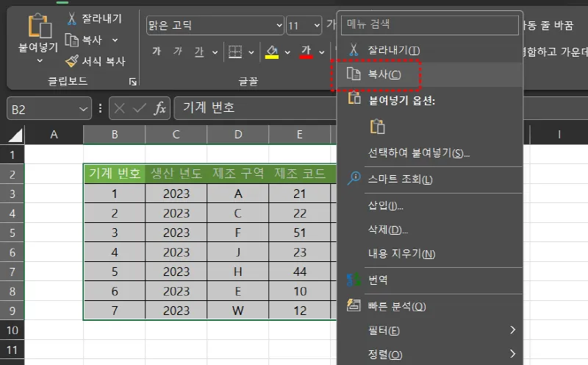Select column A header
The image size is (588, 365).
click(x=54, y=135)
